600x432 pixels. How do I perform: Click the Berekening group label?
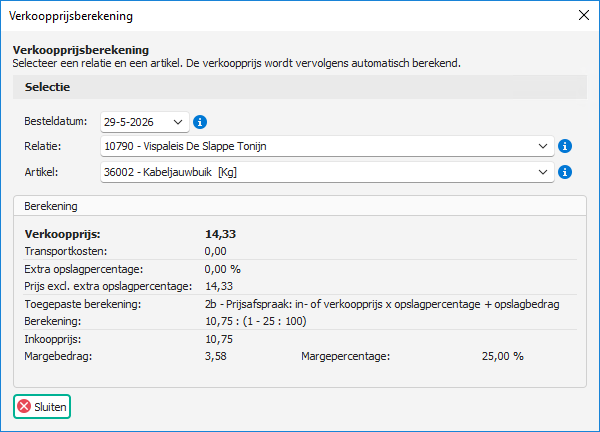coord(51,206)
